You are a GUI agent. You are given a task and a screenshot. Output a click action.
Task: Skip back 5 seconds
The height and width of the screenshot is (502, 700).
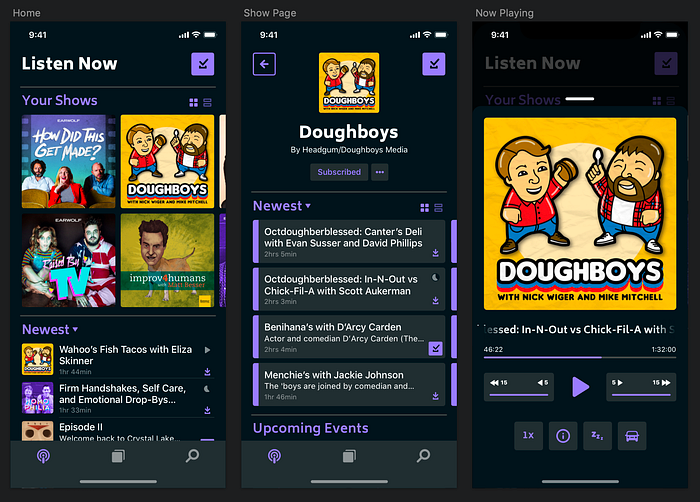543,383
